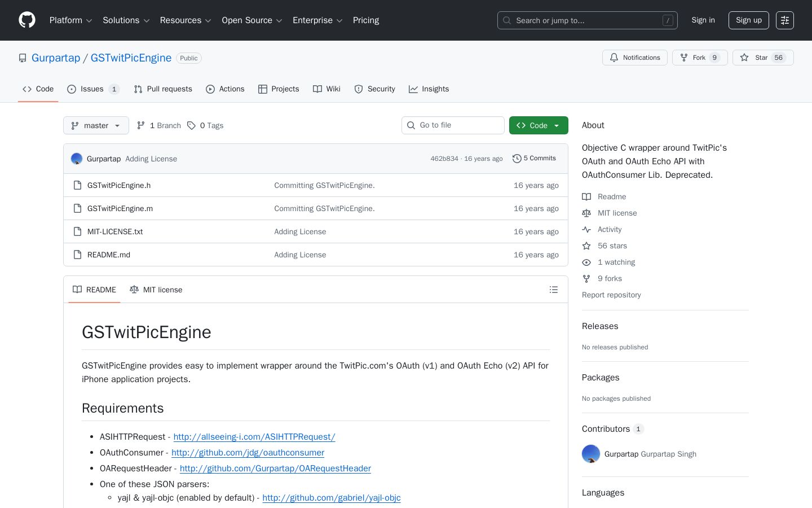Click the MIT-LICENSE.txt file icon
812x508 pixels.
[78, 231]
